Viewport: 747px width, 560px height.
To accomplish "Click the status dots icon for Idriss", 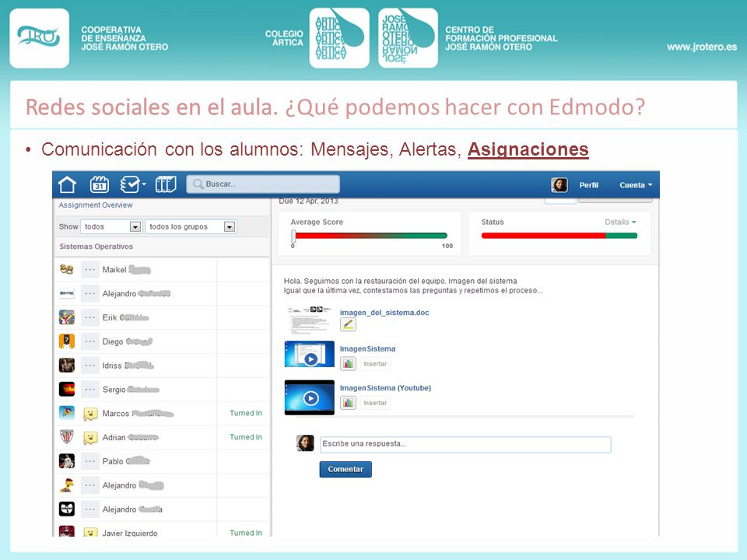I will 89,366.
